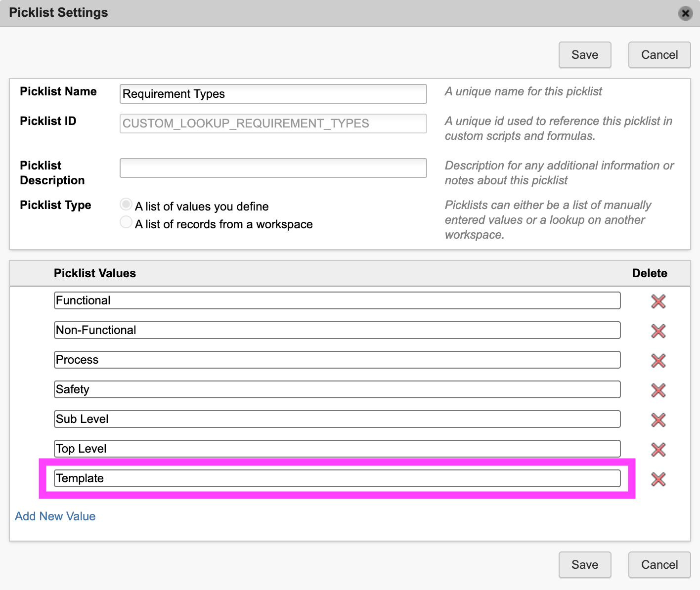Save using the bottom Save button

click(585, 565)
